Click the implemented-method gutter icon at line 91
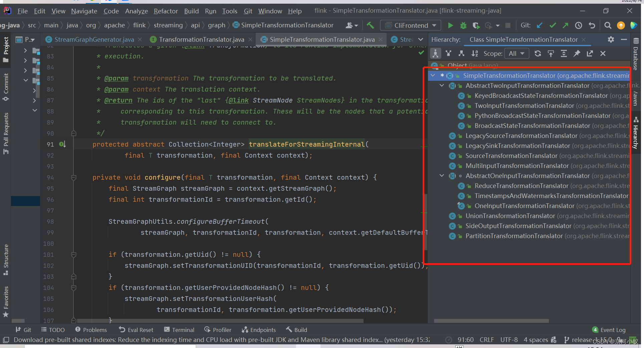Viewport: 644px width, 348px height. pos(62,144)
